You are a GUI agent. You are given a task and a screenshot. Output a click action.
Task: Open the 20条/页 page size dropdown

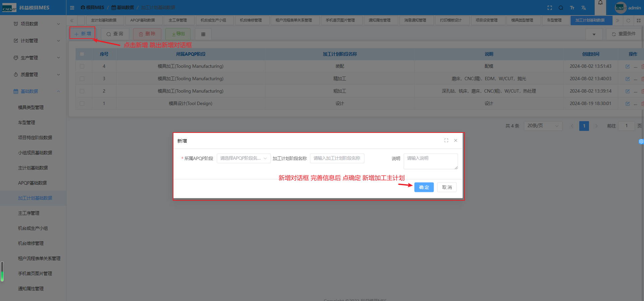(543, 126)
